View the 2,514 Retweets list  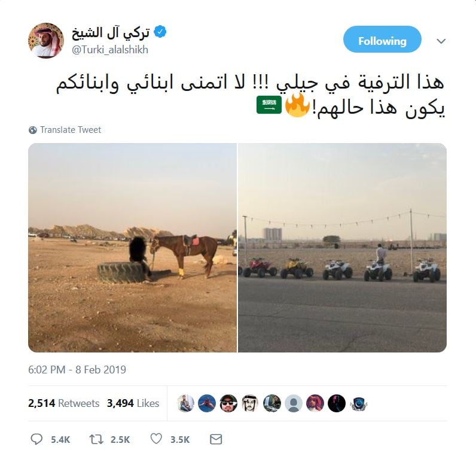[64, 403]
